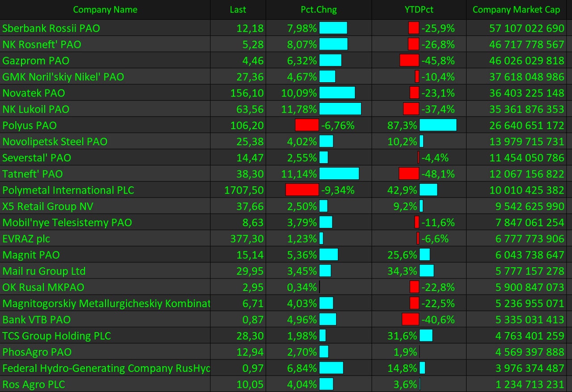The height and width of the screenshot is (392, 572).
Task: Click the red -9,34% change bar
Action: (302, 190)
